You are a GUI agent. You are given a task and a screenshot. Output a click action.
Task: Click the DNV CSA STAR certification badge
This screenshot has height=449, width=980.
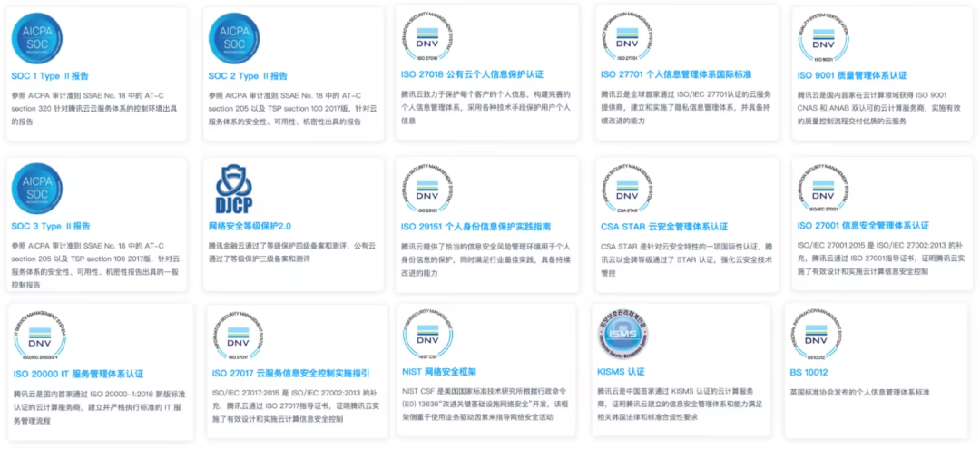pos(628,189)
